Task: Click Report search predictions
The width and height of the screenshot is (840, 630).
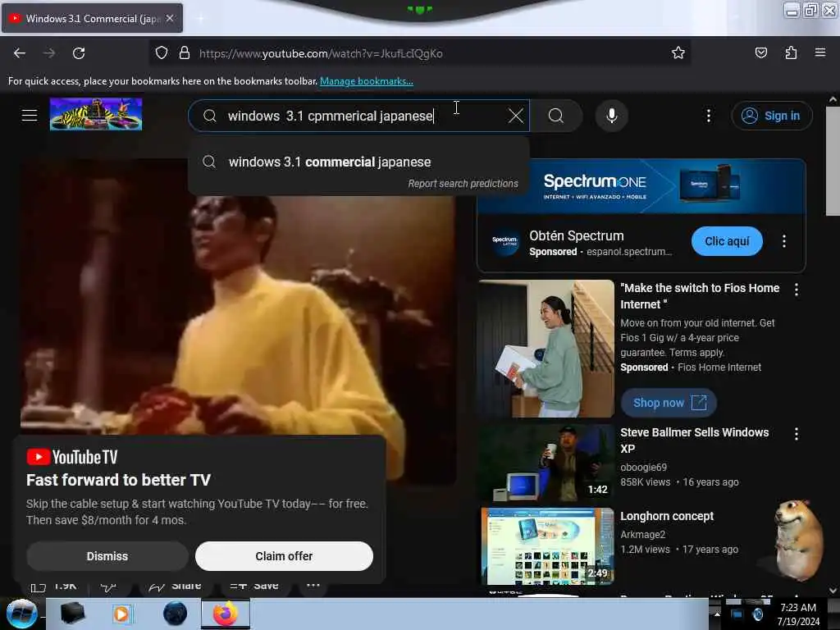Action: tap(463, 184)
